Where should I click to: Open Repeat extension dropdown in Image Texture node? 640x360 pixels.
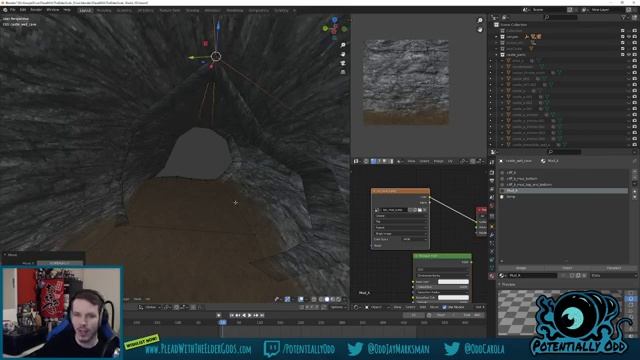pyautogui.click(x=400, y=227)
